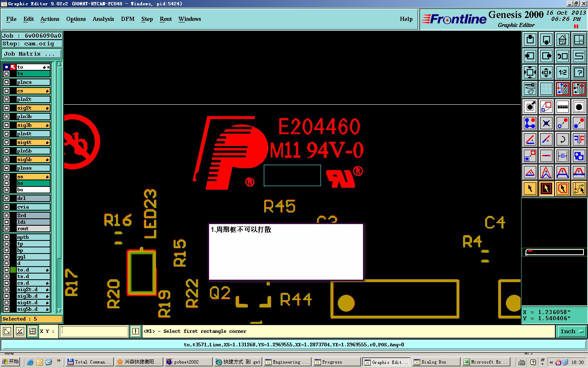588x368 pixels.
Task: Open the Analysis menu
Action: 103,19
